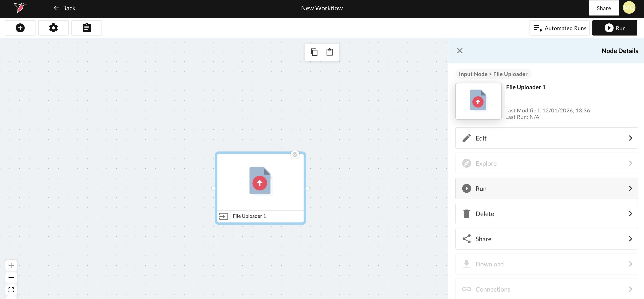Select Run in Node Details panel
Screen dimensions: 644x299
[x=547, y=188]
